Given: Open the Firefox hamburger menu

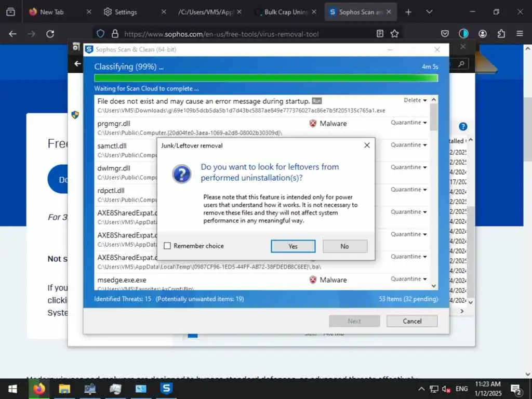Looking at the screenshot, I should click(520, 34).
